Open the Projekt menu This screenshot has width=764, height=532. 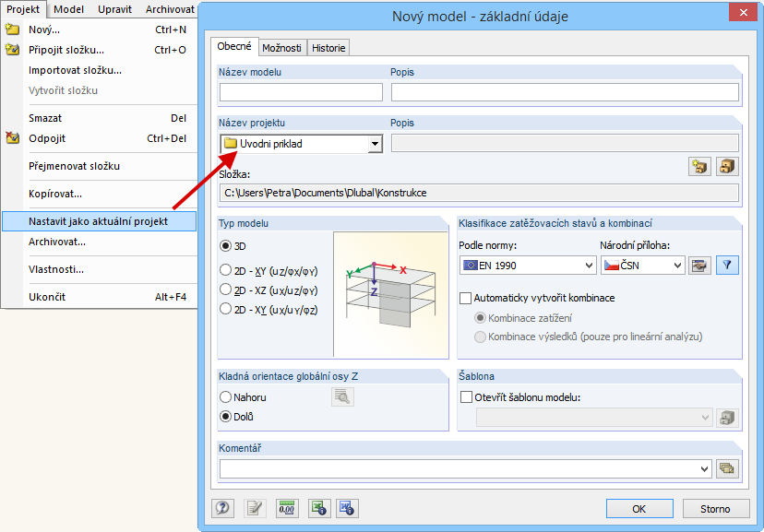coord(23,9)
